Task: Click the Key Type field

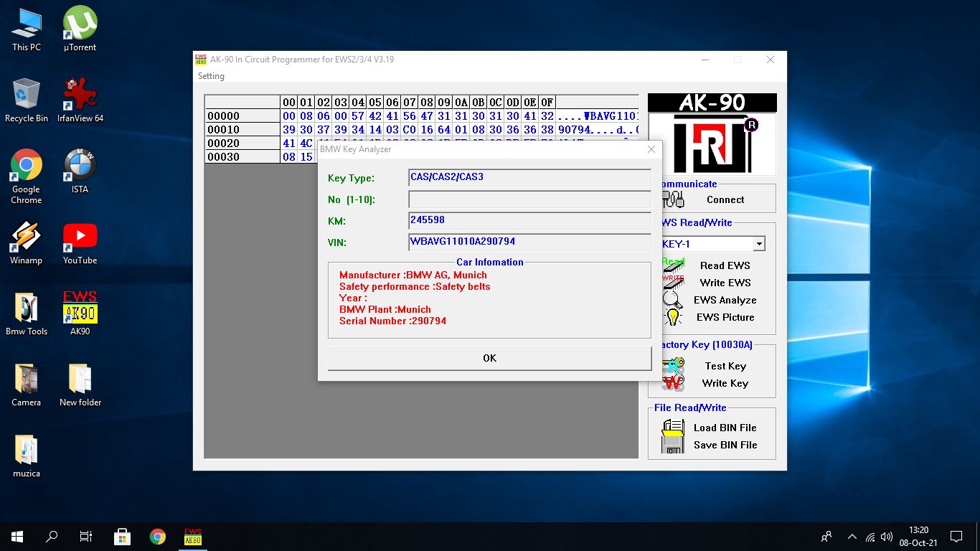Action: click(x=529, y=177)
